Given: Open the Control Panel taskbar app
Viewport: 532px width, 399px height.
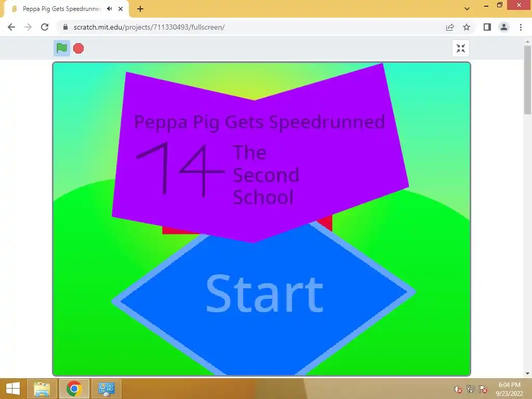Looking at the screenshot, I should pyautogui.click(x=107, y=389).
